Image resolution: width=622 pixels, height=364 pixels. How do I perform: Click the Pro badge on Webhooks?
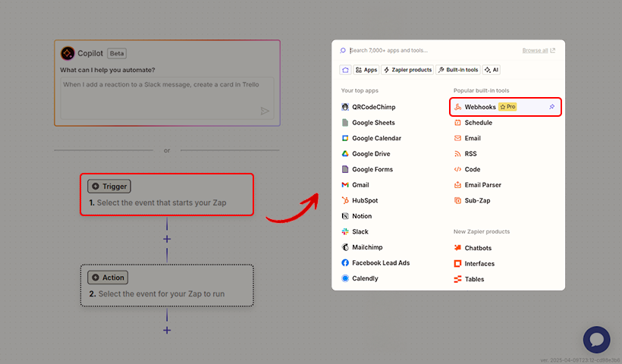pos(507,107)
